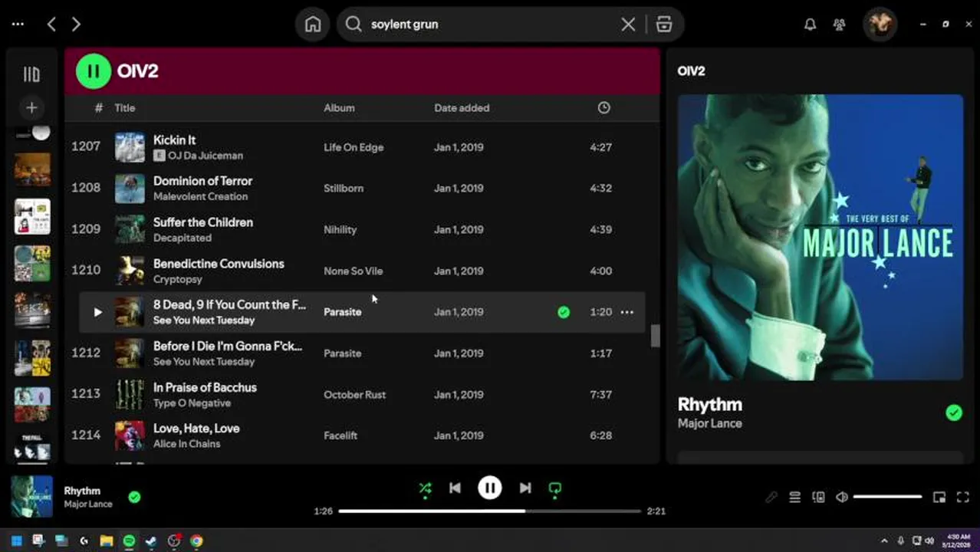Pause the OIV2 playlist with green button

94,71
